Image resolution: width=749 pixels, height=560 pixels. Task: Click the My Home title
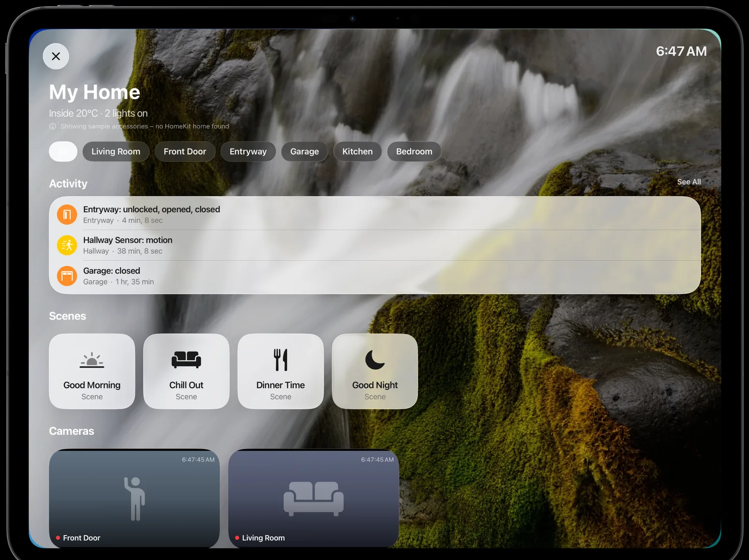pyautogui.click(x=94, y=92)
